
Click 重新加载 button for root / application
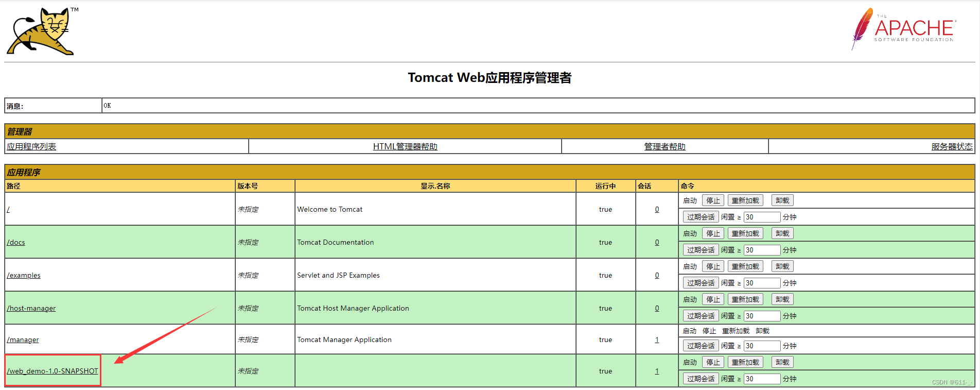(x=745, y=200)
